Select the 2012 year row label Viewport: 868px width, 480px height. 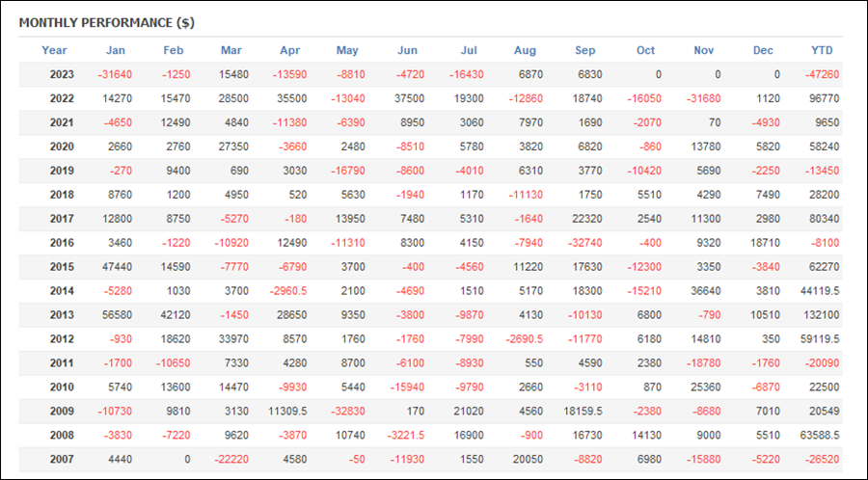coord(62,339)
